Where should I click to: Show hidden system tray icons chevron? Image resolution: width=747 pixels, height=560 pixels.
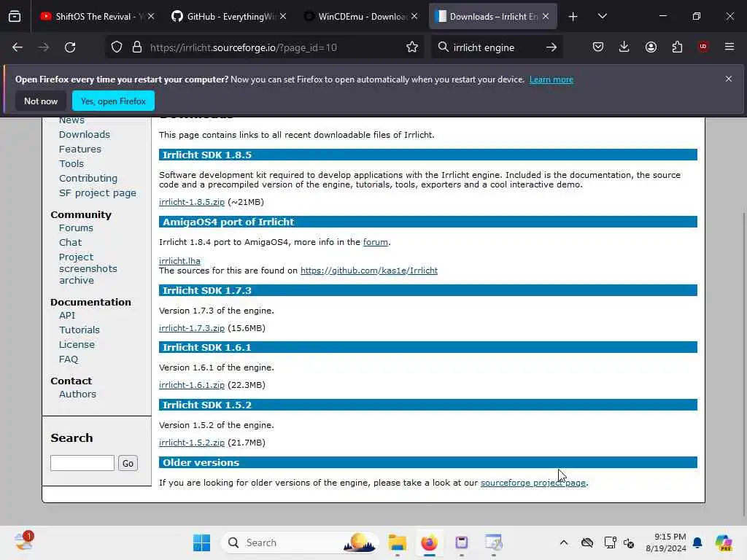pyautogui.click(x=564, y=542)
